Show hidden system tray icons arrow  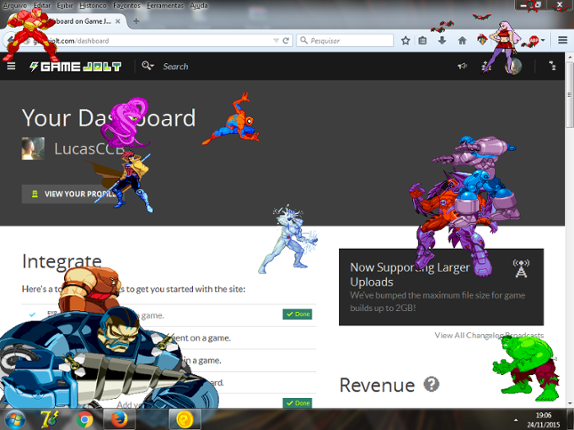point(516,420)
